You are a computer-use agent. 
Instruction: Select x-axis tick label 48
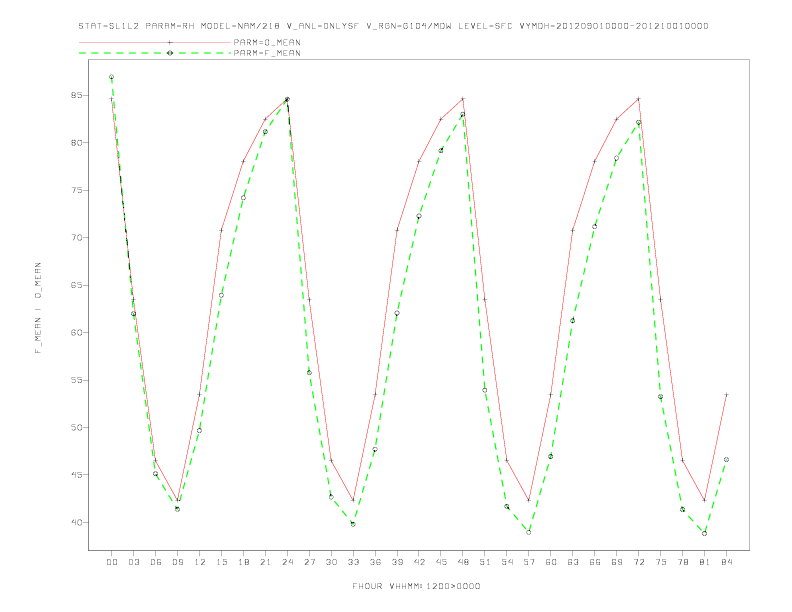pyautogui.click(x=463, y=562)
